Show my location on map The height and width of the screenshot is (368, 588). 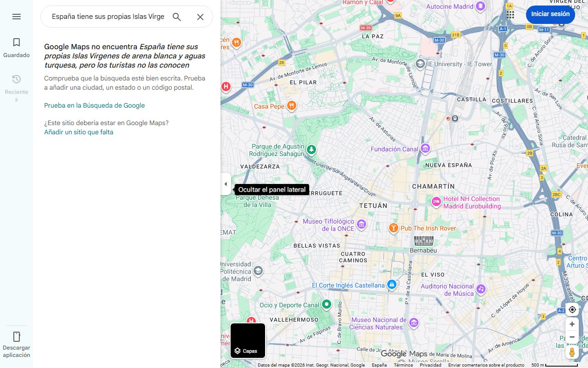(572, 310)
